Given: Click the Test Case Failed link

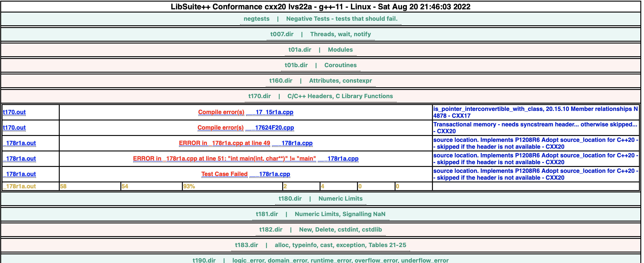Looking at the screenshot, I should pos(224,174).
